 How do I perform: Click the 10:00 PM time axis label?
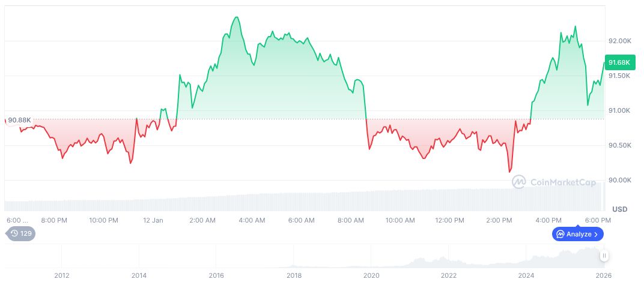click(103, 220)
